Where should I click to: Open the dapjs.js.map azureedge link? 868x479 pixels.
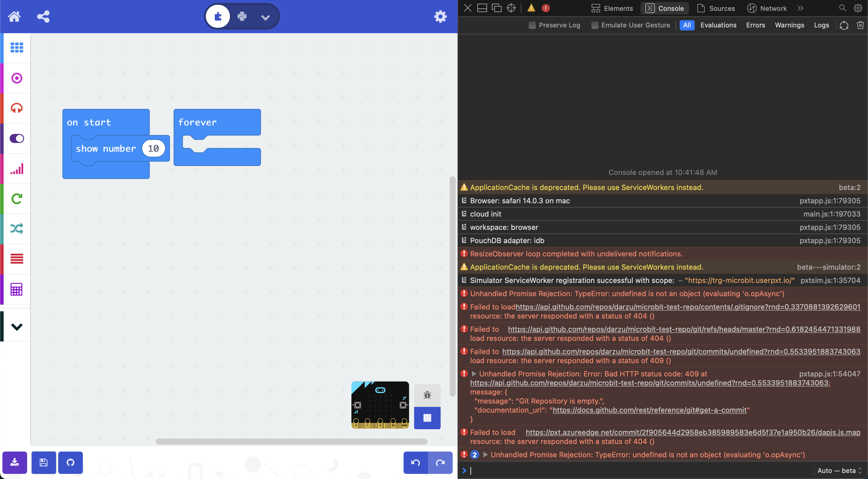tap(693, 432)
